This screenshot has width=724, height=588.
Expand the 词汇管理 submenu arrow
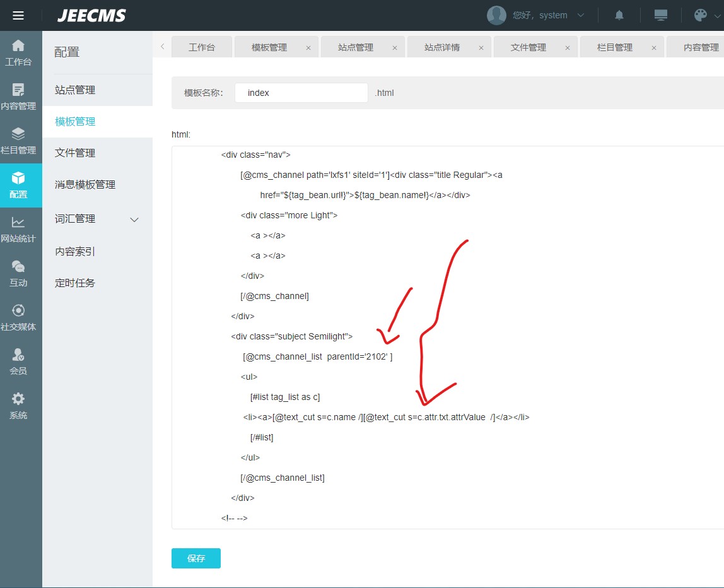click(x=134, y=220)
